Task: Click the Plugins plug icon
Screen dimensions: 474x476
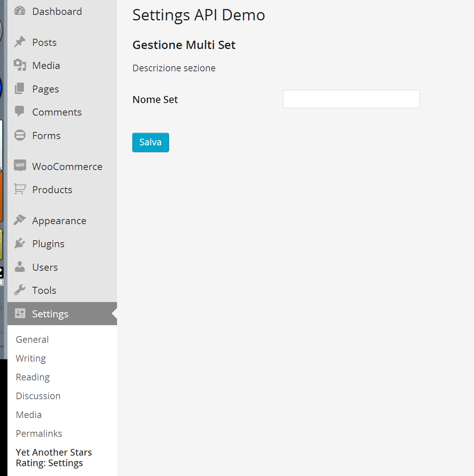Action: tap(20, 243)
